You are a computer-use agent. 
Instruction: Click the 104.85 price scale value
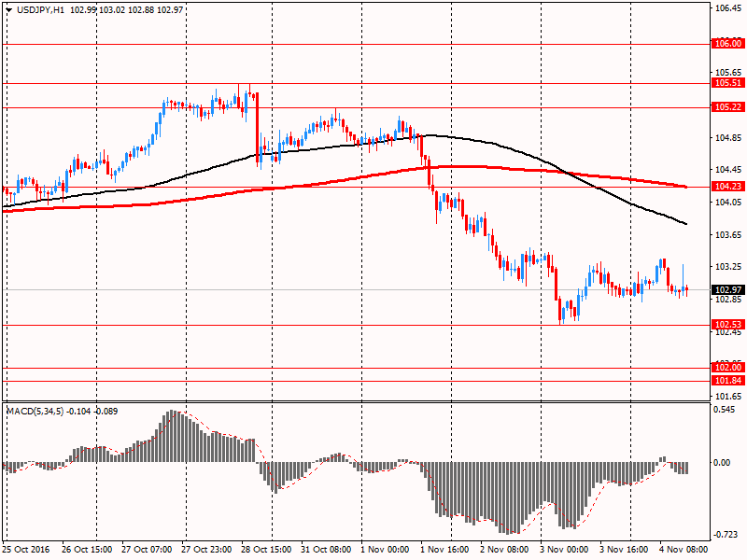point(728,138)
